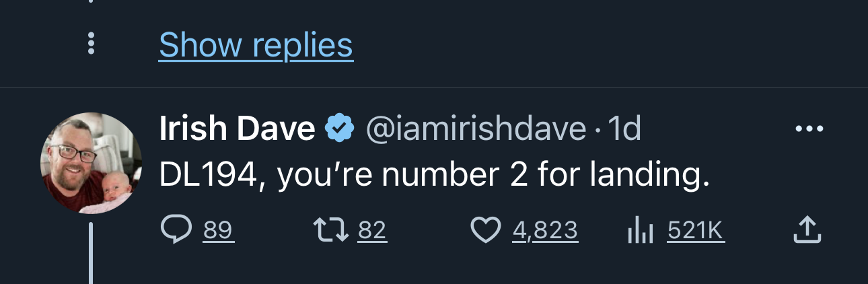This screenshot has height=284, width=868.
Task: Like the tweet with heart icon
Action: point(484,231)
